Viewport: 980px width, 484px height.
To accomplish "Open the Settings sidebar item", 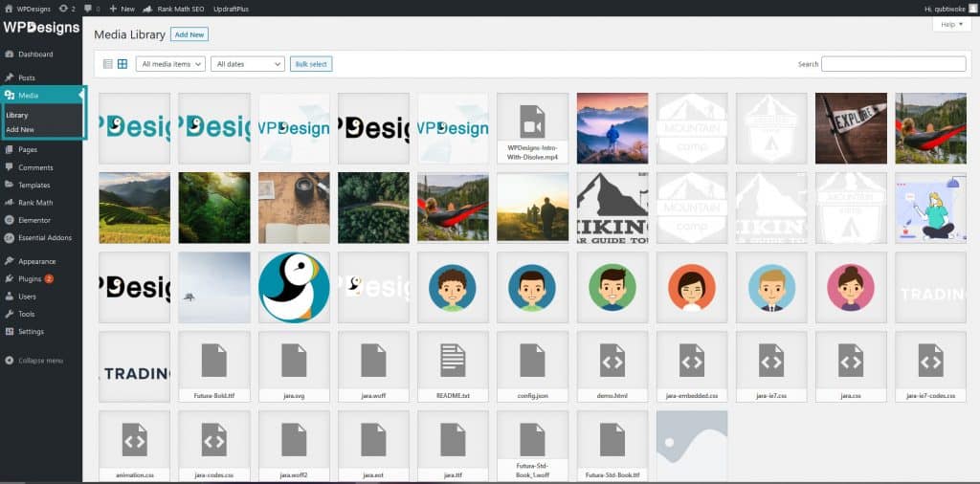I will (31, 331).
